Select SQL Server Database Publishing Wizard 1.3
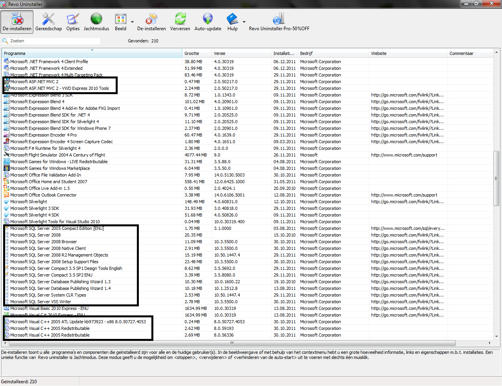This screenshot has height=386, width=502. click(x=60, y=282)
